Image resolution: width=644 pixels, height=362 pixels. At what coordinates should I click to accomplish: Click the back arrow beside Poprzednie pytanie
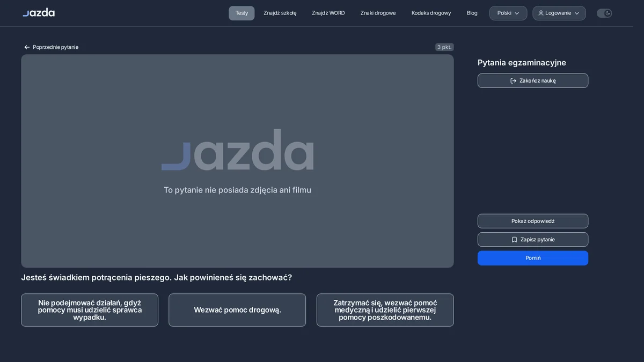pyautogui.click(x=27, y=47)
